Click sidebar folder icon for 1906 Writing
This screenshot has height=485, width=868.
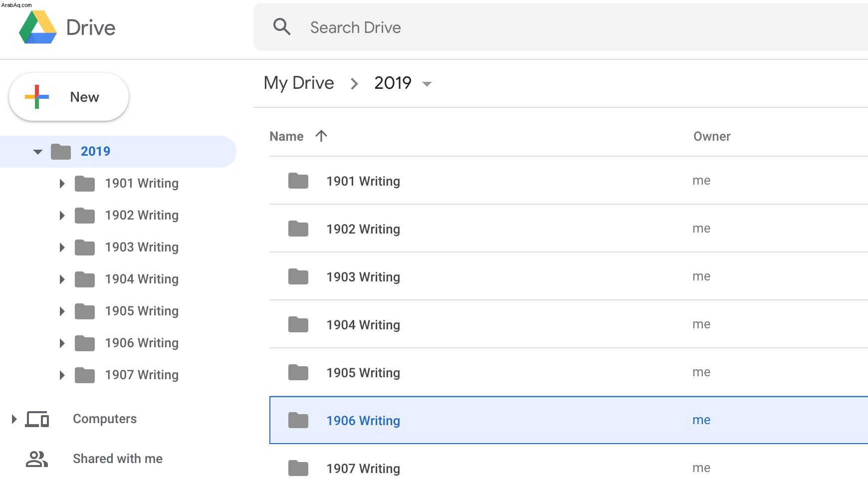(x=85, y=343)
